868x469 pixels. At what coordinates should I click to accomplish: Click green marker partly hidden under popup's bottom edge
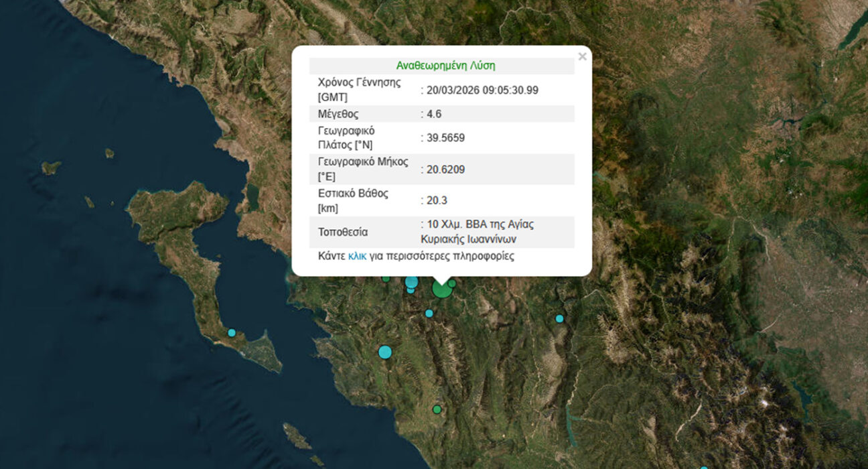coord(386,278)
